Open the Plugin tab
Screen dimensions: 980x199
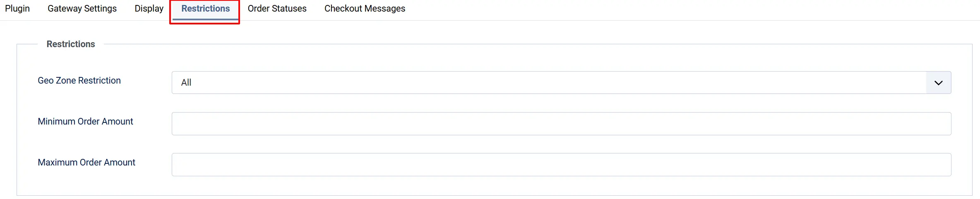click(x=17, y=9)
